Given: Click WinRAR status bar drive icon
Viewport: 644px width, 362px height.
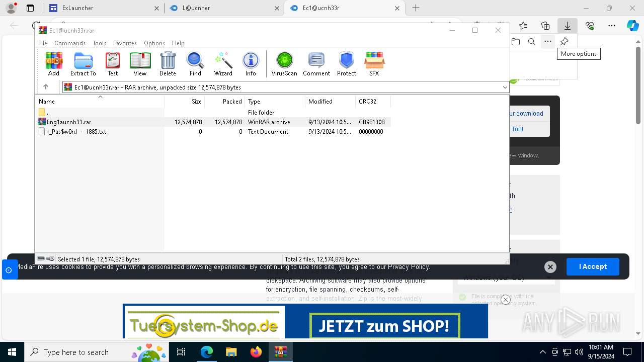Looking at the screenshot, I should [x=41, y=259].
